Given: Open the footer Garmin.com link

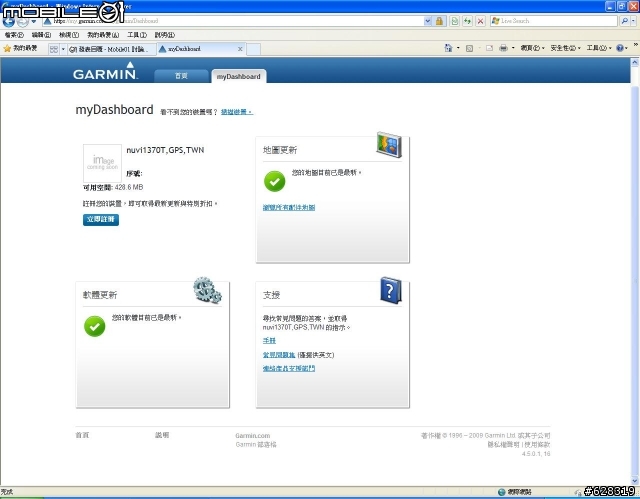Looking at the screenshot, I should coord(253,436).
